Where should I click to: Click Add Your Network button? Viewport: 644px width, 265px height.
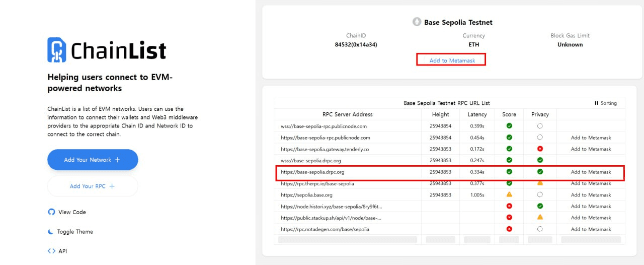click(x=93, y=160)
